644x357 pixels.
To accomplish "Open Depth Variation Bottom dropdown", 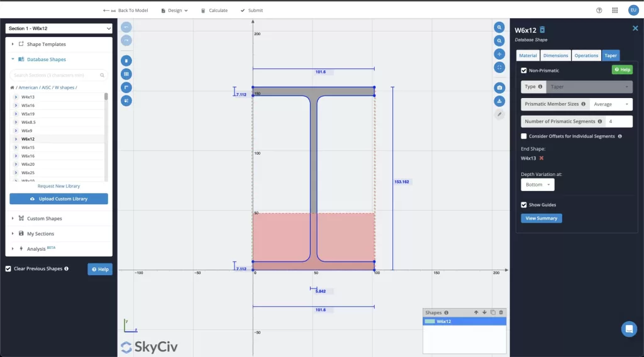I will 538,185.
